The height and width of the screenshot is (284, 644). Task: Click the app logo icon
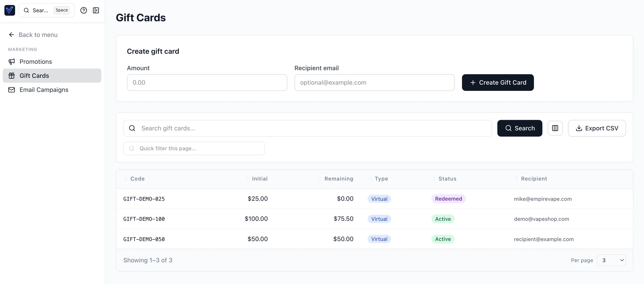pos(10,10)
